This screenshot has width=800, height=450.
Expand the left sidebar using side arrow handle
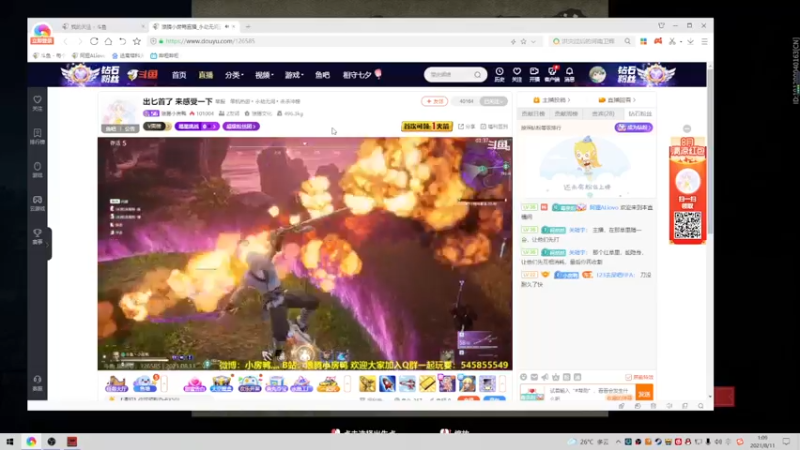point(48,244)
